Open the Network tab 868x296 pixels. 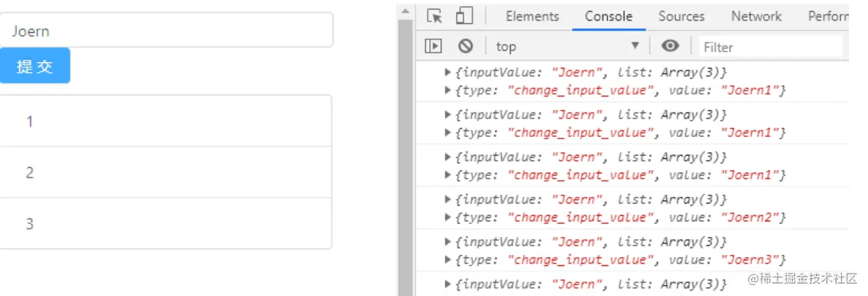click(x=756, y=16)
